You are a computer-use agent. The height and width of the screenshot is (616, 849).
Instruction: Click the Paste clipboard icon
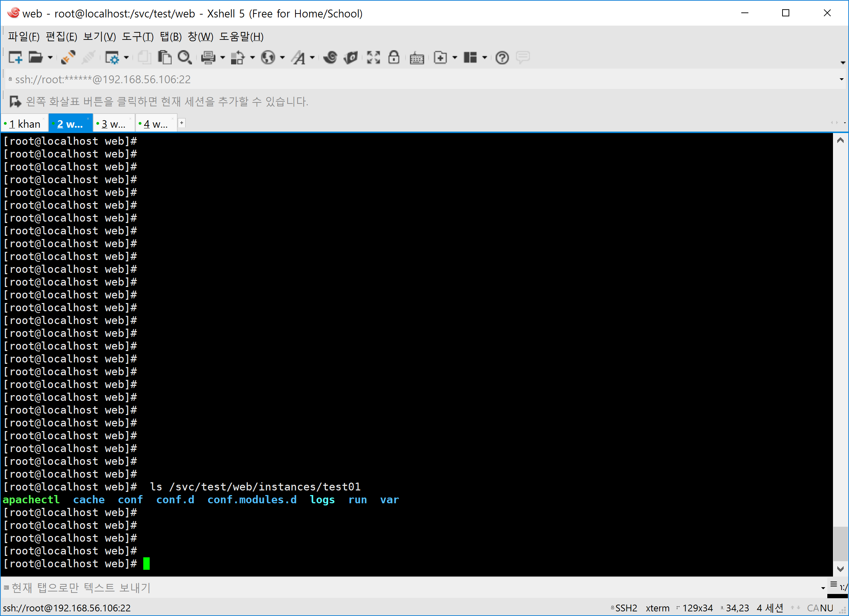coord(164,57)
